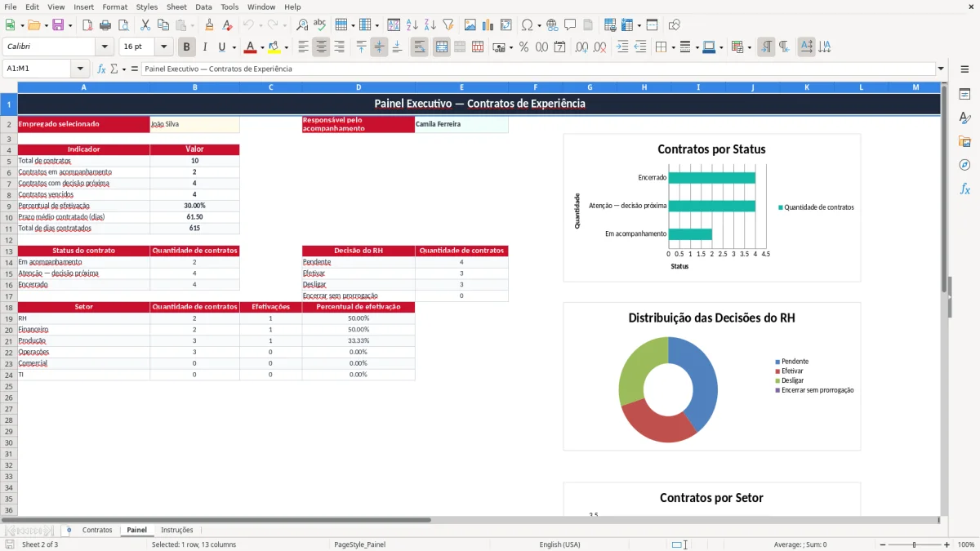Image resolution: width=980 pixels, height=551 pixels.
Task: Increase indent of cell
Action: pos(622,47)
